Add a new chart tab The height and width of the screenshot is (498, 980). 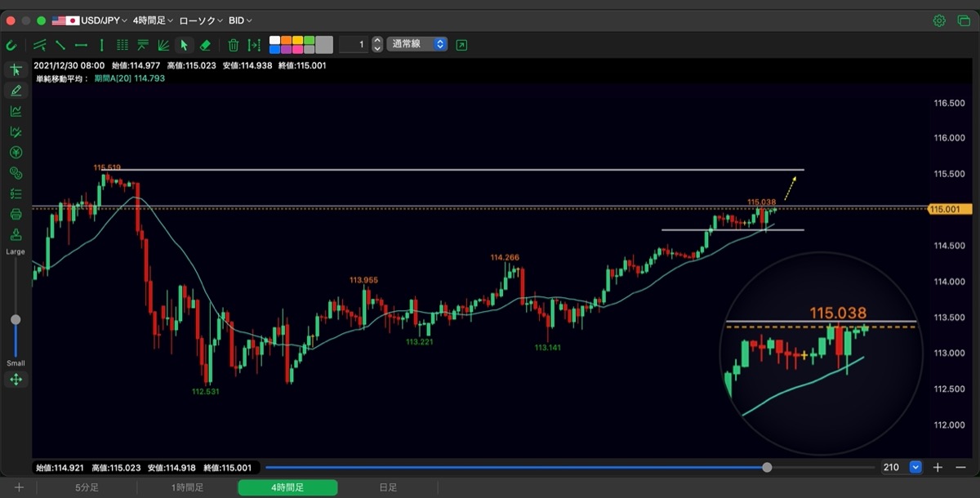pos(18,487)
